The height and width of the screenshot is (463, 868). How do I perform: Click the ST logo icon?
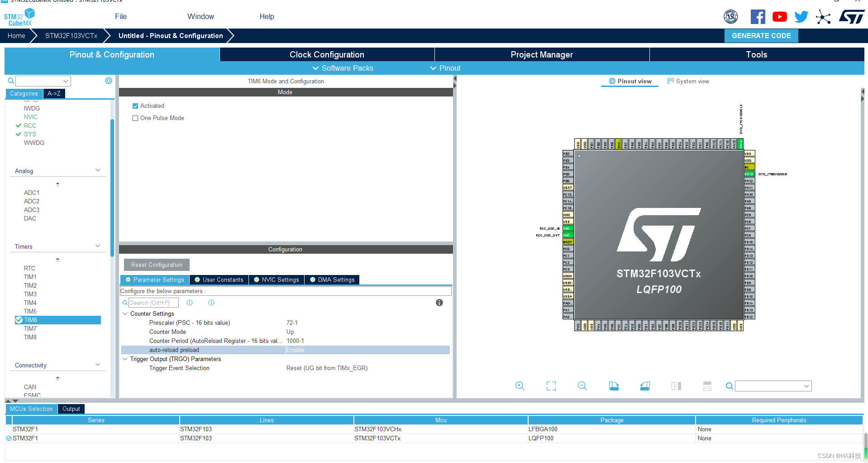pos(851,17)
